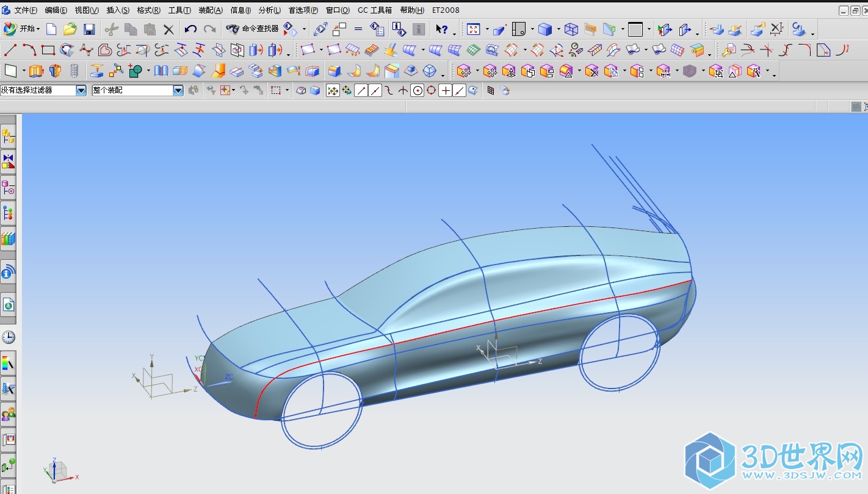The image size is (868, 494).
Task: Save with the floppy disk icon
Action: (89, 29)
